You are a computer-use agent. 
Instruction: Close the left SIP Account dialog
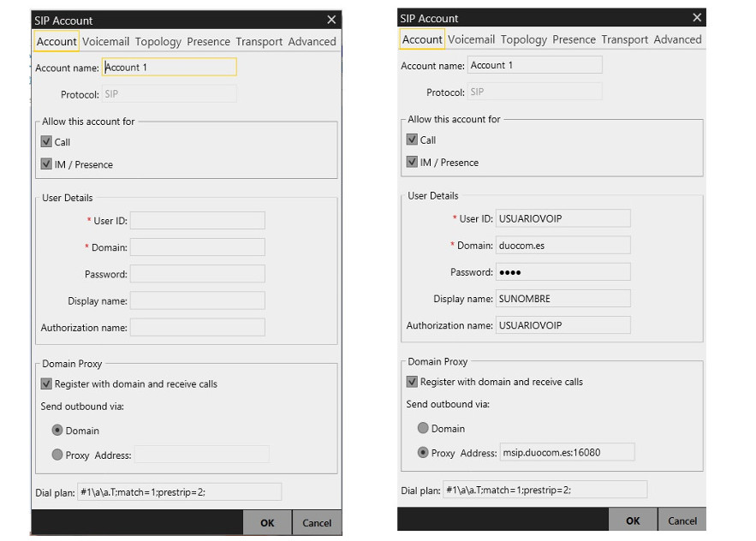(331, 20)
